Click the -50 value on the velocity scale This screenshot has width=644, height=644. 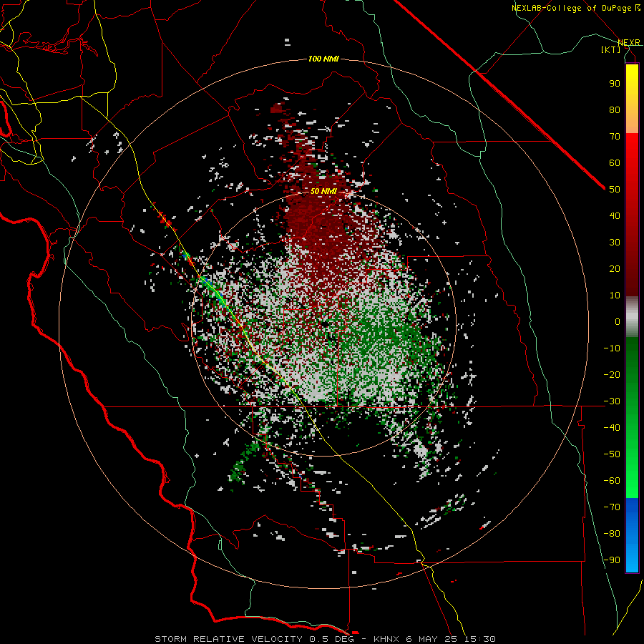pos(612,454)
